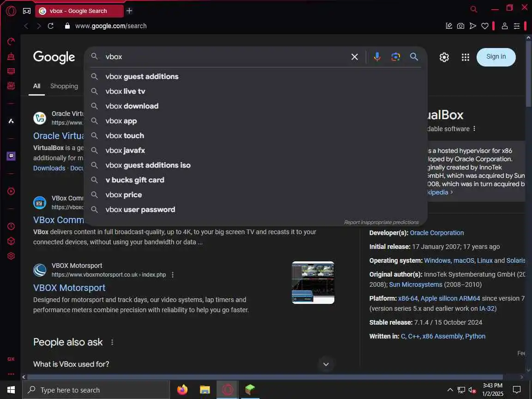Choose suggestion 'vbox javafx'
Viewport: 532px width, 399px height.
coord(255,150)
